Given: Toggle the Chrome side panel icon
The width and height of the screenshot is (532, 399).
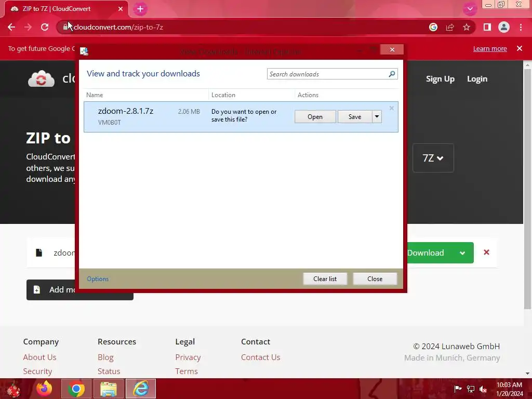Looking at the screenshot, I should pos(487,27).
